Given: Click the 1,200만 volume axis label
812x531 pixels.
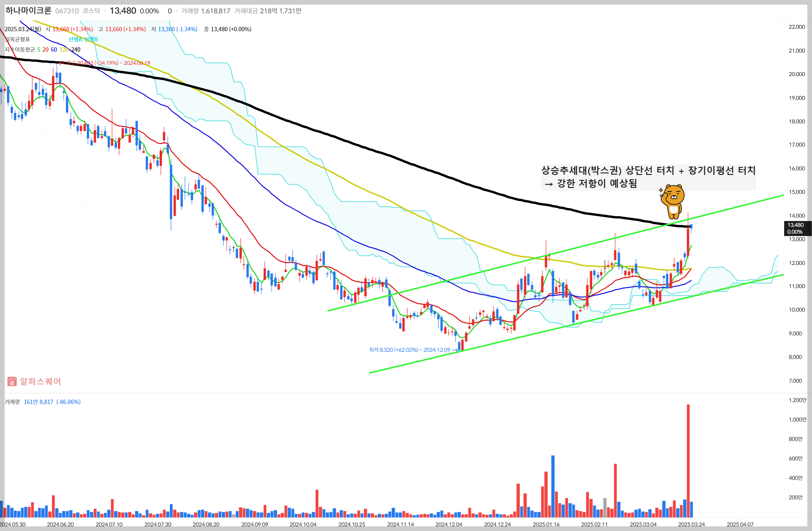Looking at the screenshot, I should (x=797, y=400).
